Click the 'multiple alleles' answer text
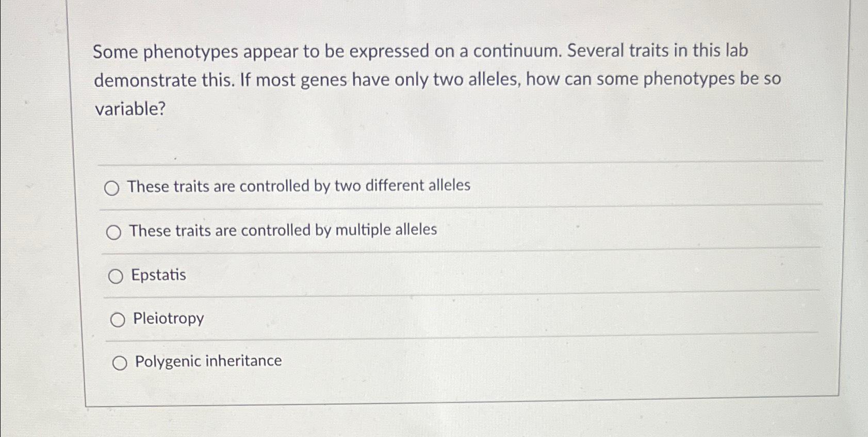 284,230
